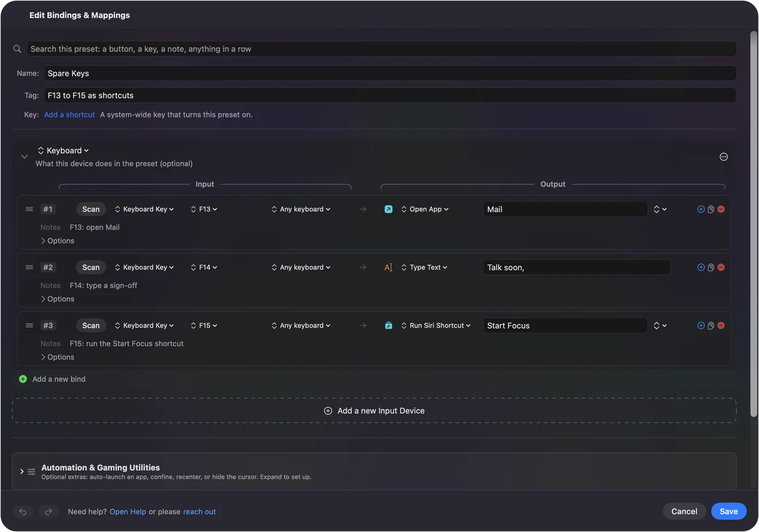
Task: Click the Start Focus text field
Action: pyautogui.click(x=565, y=325)
